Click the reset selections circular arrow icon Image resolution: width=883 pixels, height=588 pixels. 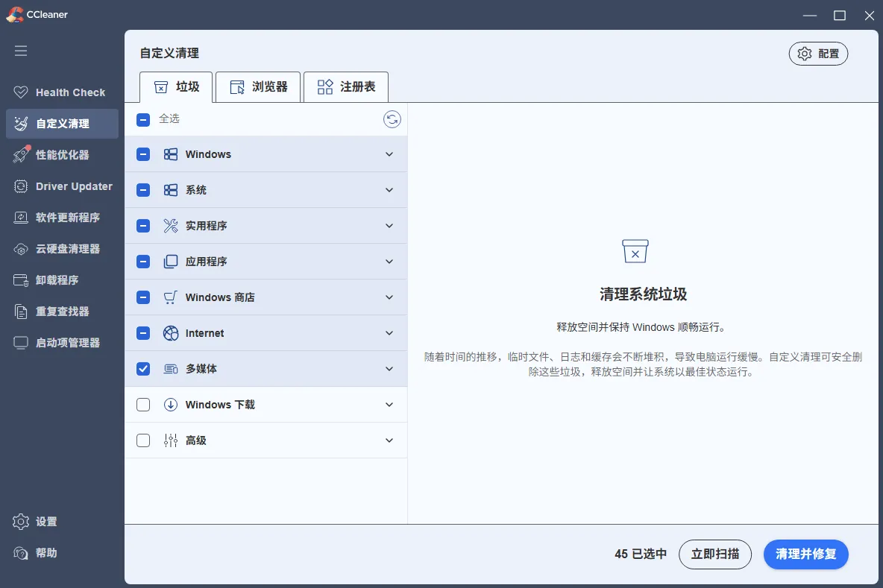392,119
